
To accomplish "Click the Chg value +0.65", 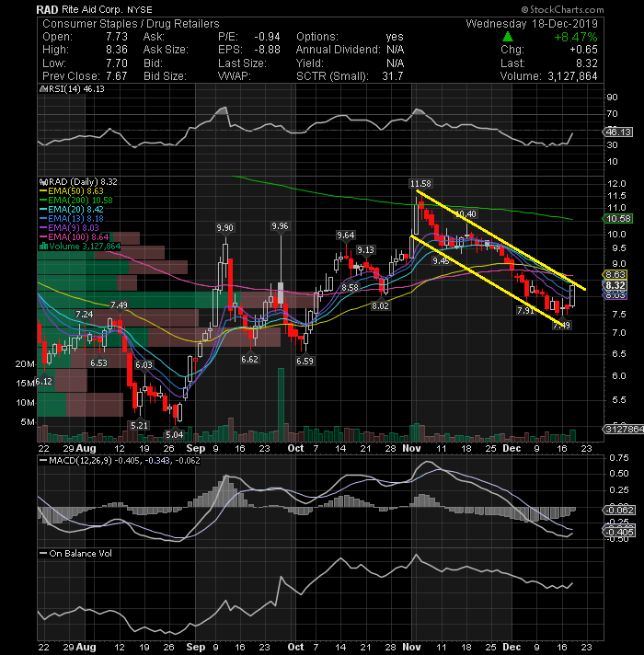I will (584, 50).
